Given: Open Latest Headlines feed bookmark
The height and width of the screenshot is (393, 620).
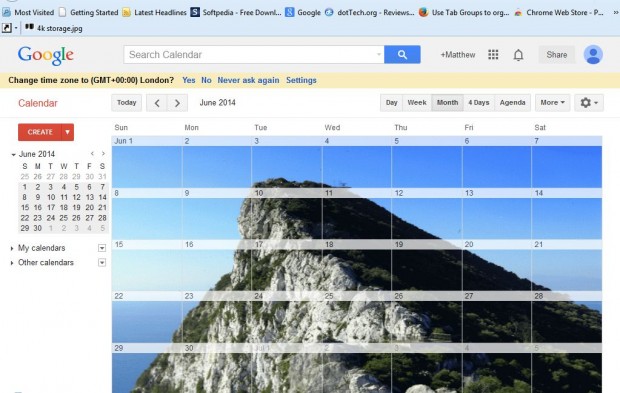Looking at the screenshot, I should [155, 12].
